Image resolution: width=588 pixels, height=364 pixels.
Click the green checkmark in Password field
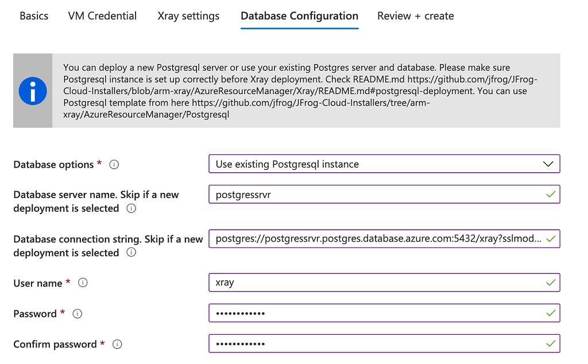[551, 313]
